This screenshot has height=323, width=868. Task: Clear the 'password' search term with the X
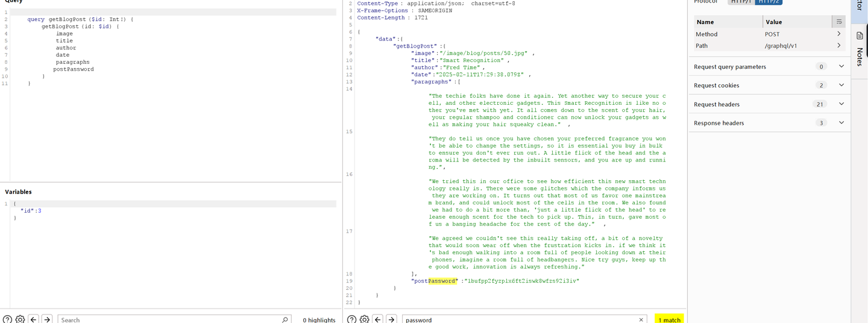click(642, 319)
